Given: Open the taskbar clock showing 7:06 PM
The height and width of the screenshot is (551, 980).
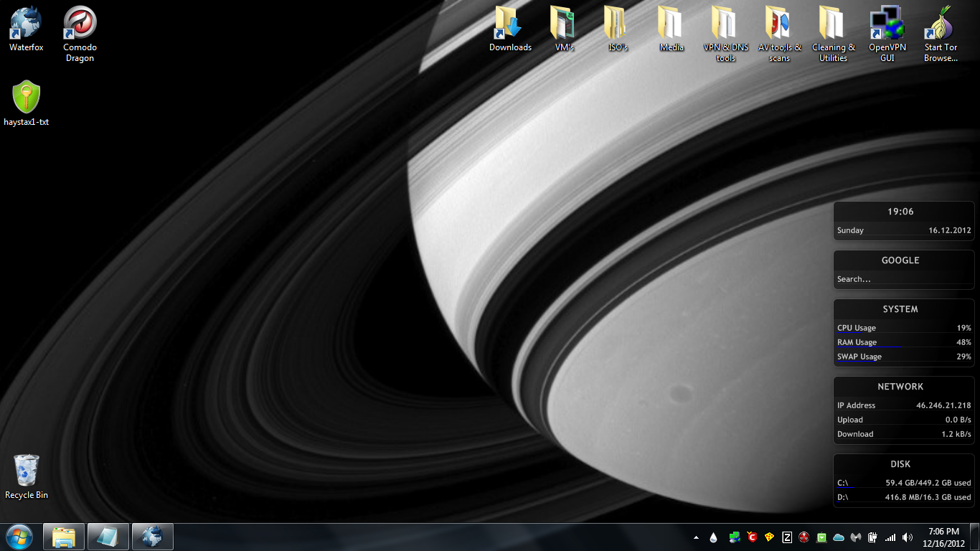Looking at the screenshot, I should coord(943,537).
